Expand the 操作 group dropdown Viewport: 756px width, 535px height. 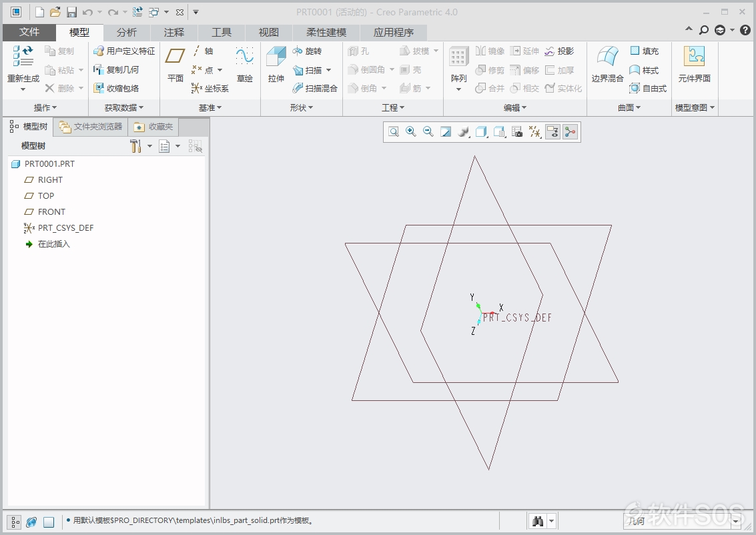pos(45,107)
